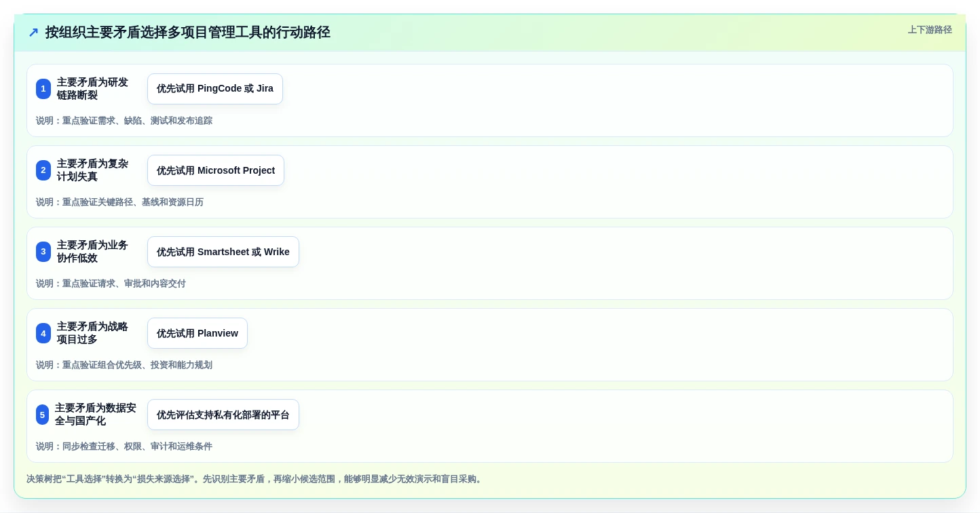Pick 优先评估支持私有化部署的平台
Image resolution: width=980 pixels, height=513 pixels.
click(223, 415)
